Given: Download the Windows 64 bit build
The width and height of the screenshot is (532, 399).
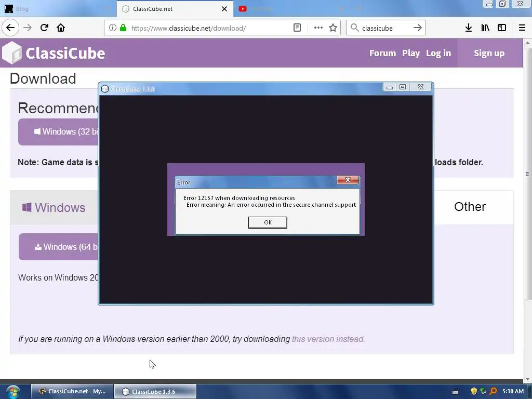Looking at the screenshot, I should point(58,247).
